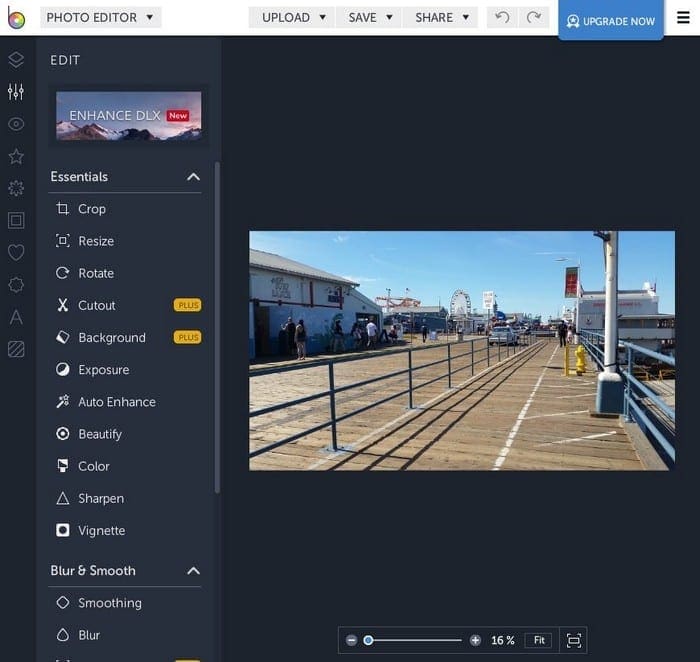Select the Auto Enhance menu label
Viewport: 700px width, 662px height.
tap(117, 402)
